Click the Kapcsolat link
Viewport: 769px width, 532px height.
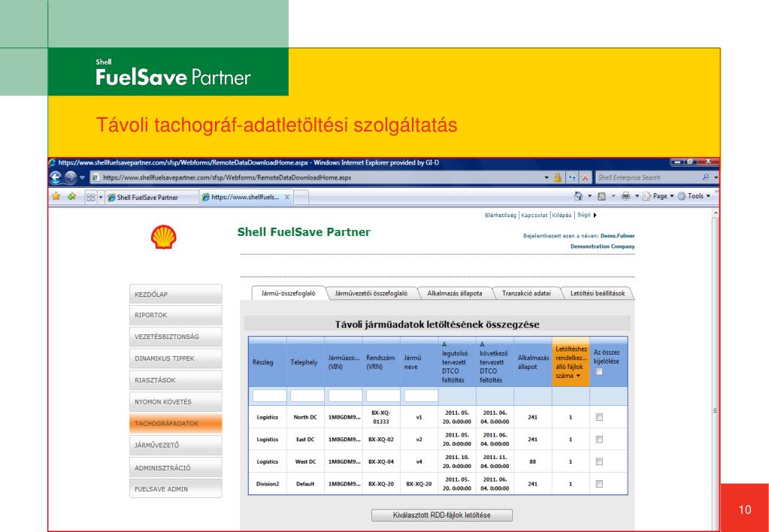(x=534, y=215)
